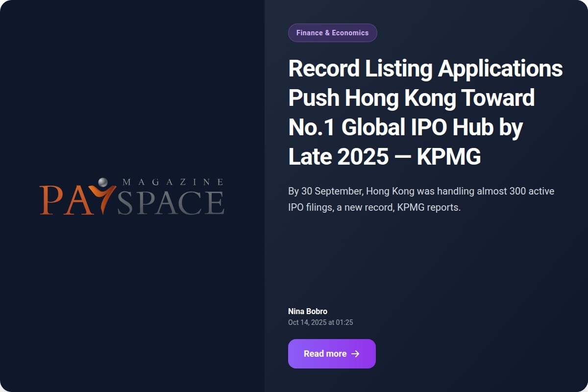This screenshot has height=392, width=588.
Task: Click the 'Read more' text label
Action: pos(325,354)
